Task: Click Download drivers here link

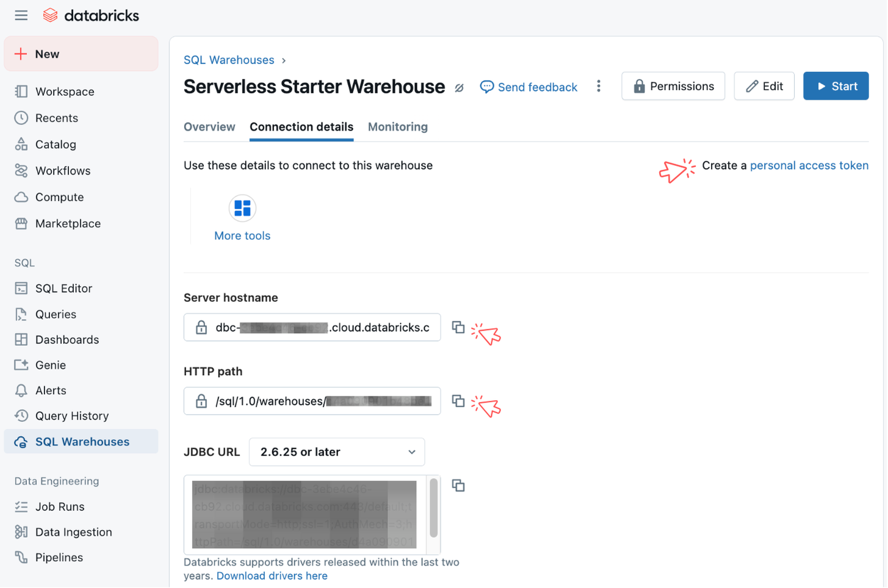Action: pos(272,576)
